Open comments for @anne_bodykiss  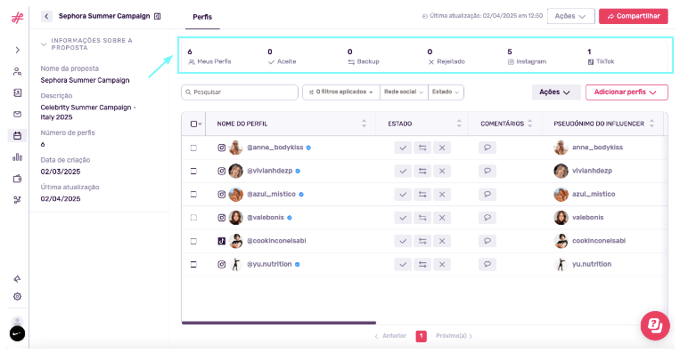click(x=487, y=148)
